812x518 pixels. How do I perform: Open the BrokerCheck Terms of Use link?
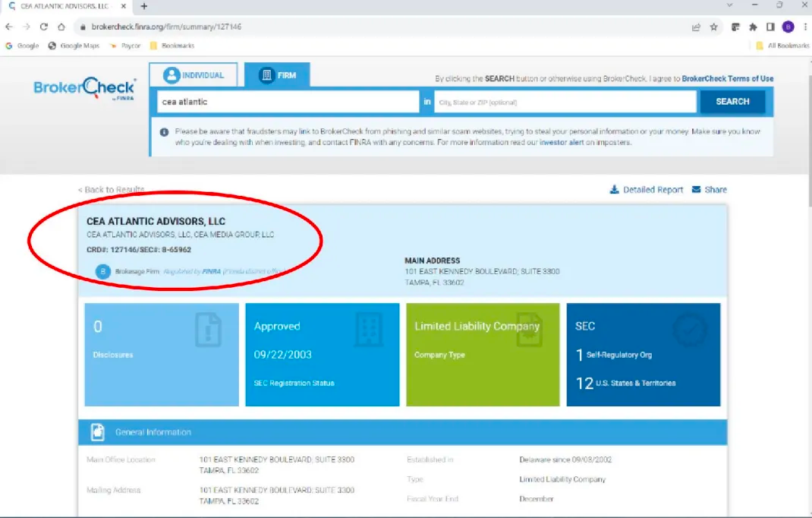(x=727, y=79)
